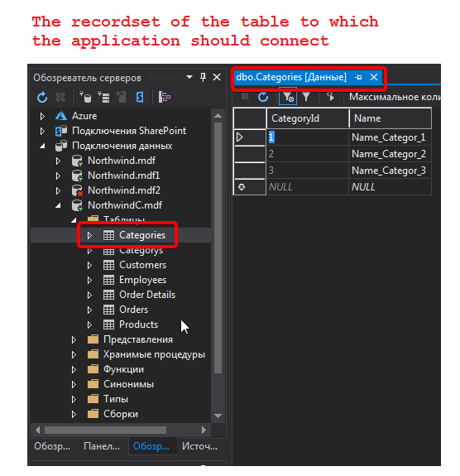Viewport: 460px width, 476px height.
Task: Click the greyed add server document icon
Action: click(122, 97)
